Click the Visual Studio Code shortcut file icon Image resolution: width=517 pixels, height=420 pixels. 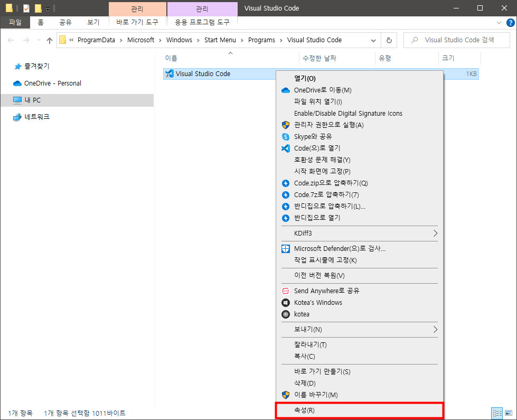click(169, 73)
